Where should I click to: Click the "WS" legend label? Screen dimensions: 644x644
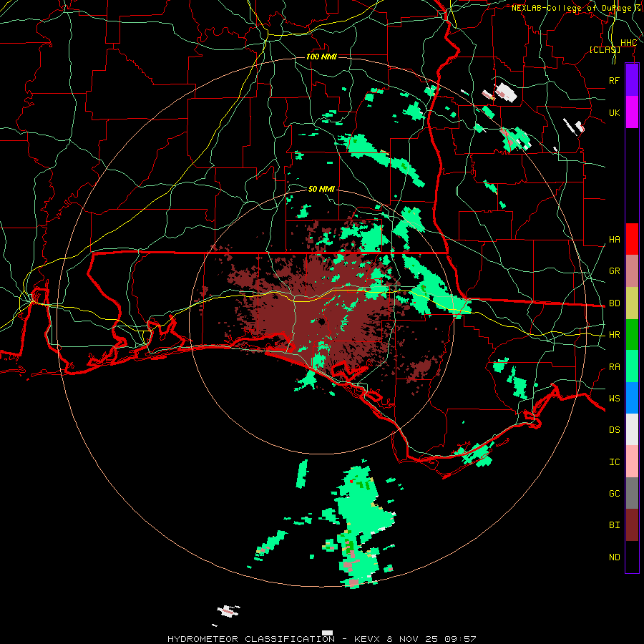(x=614, y=399)
